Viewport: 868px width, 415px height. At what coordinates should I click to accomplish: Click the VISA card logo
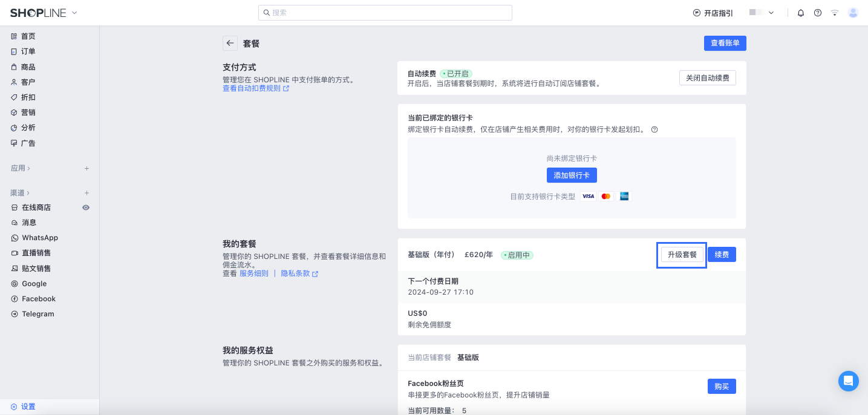click(x=588, y=196)
